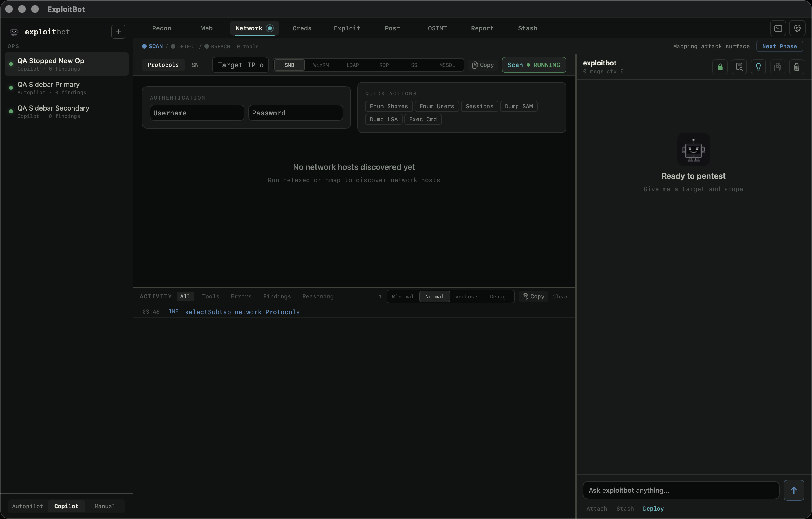Click the exploitbot robot logo in sidebar

(x=14, y=32)
